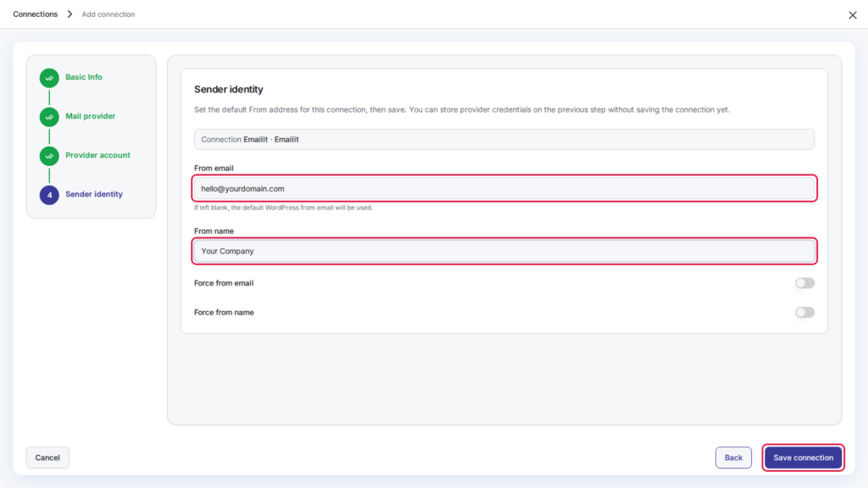The width and height of the screenshot is (868, 488).
Task: Click the Back button
Action: [733, 457]
